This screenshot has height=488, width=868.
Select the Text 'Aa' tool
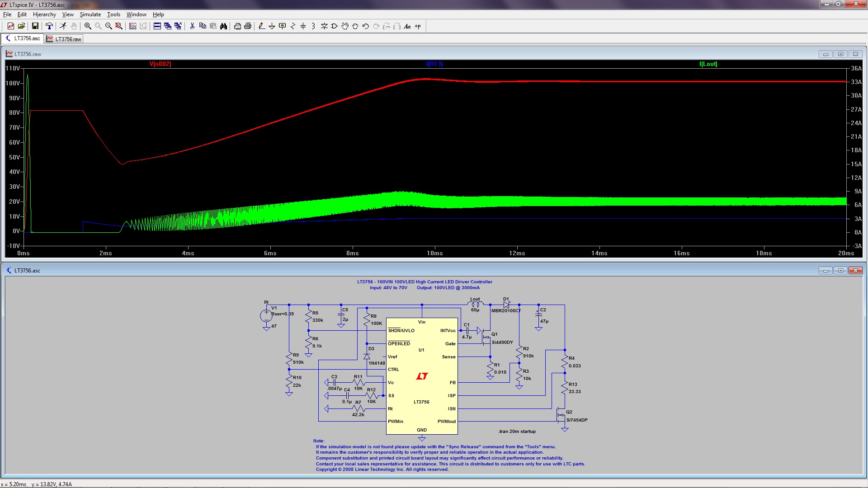(407, 26)
